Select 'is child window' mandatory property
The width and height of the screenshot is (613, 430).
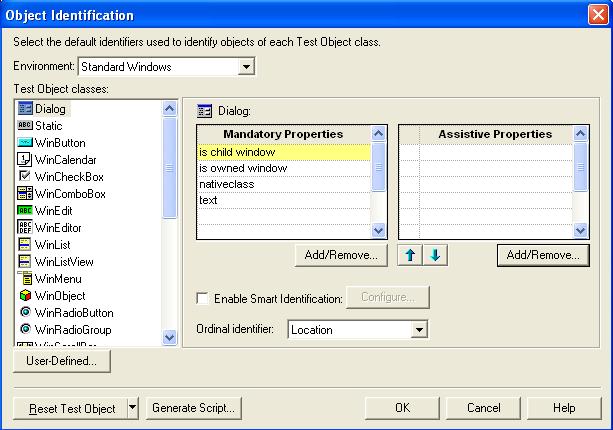284,152
